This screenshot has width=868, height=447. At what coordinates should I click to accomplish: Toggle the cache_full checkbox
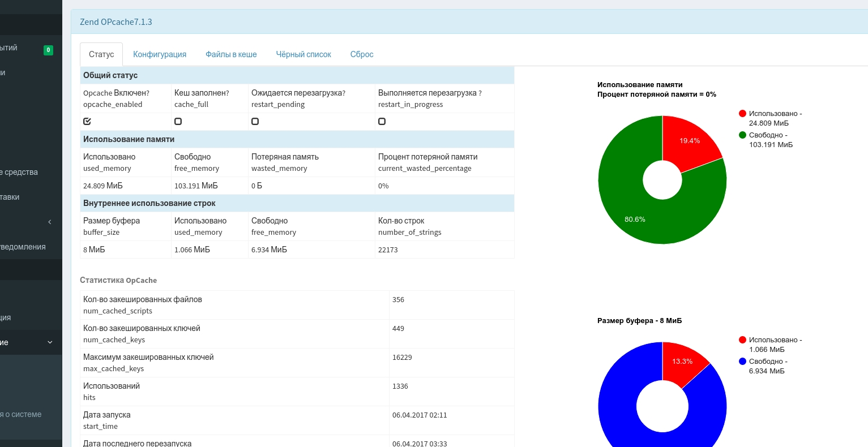tap(178, 122)
